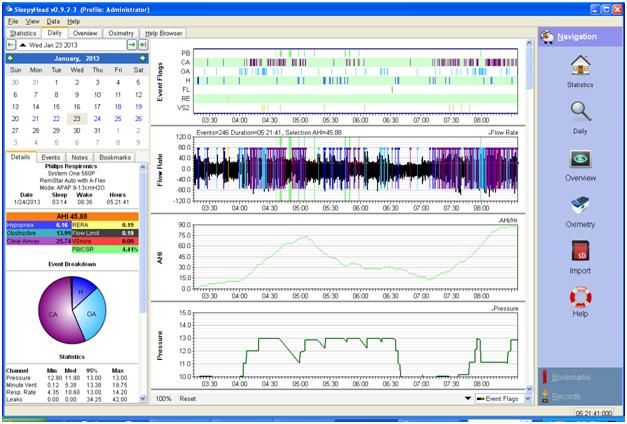Image resolution: width=627 pixels, height=424 pixels.
Task: Collapse the calendar using the date triangle
Action: tap(25, 45)
